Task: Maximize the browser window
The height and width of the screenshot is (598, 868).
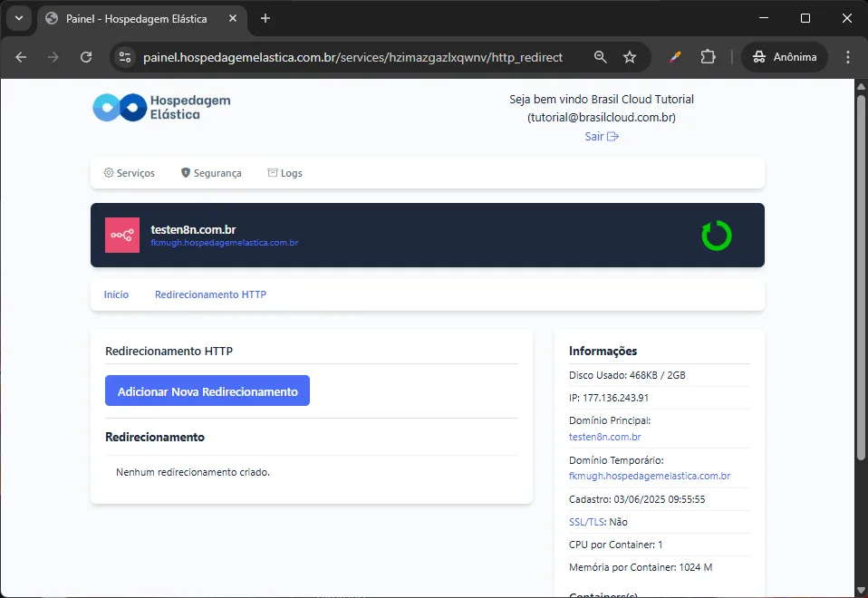Action: coord(805,18)
